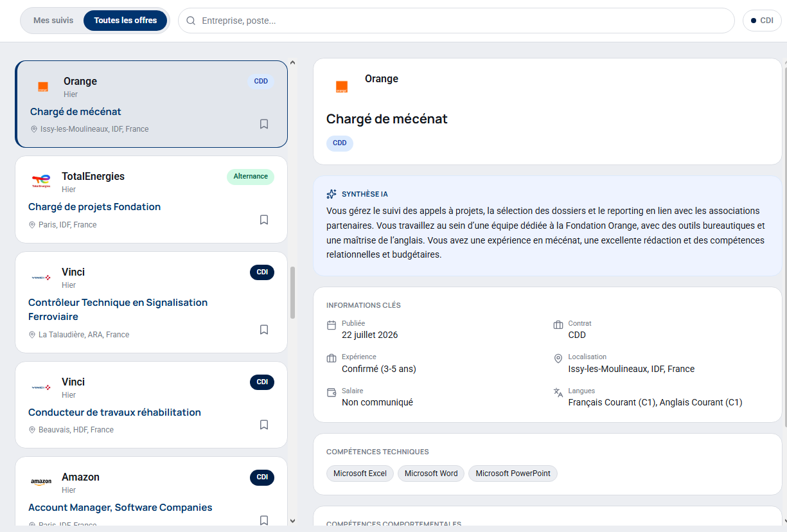Screen dimensions: 787x532
Task: Click the CDI badge on Conducteur de travaux card
Action: coord(262,382)
